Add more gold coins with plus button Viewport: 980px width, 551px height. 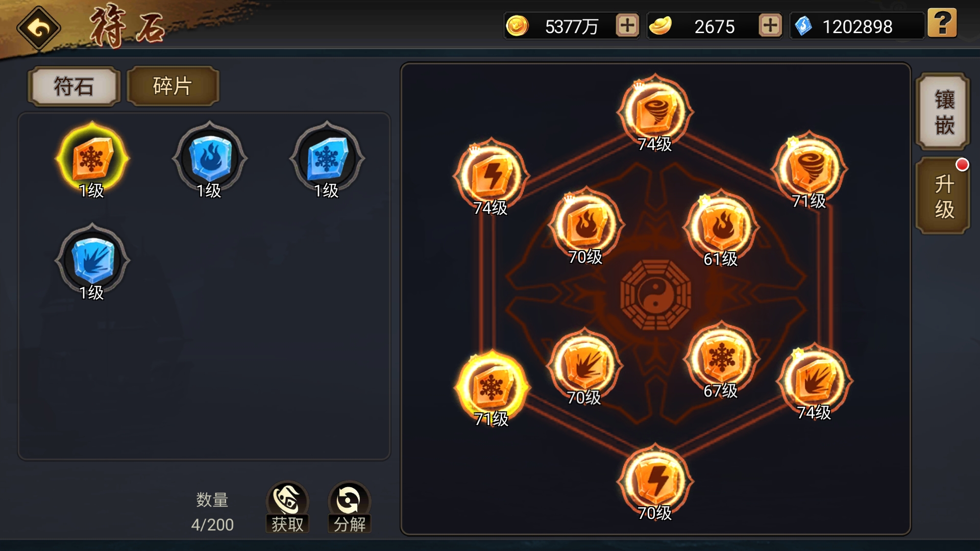tap(627, 25)
